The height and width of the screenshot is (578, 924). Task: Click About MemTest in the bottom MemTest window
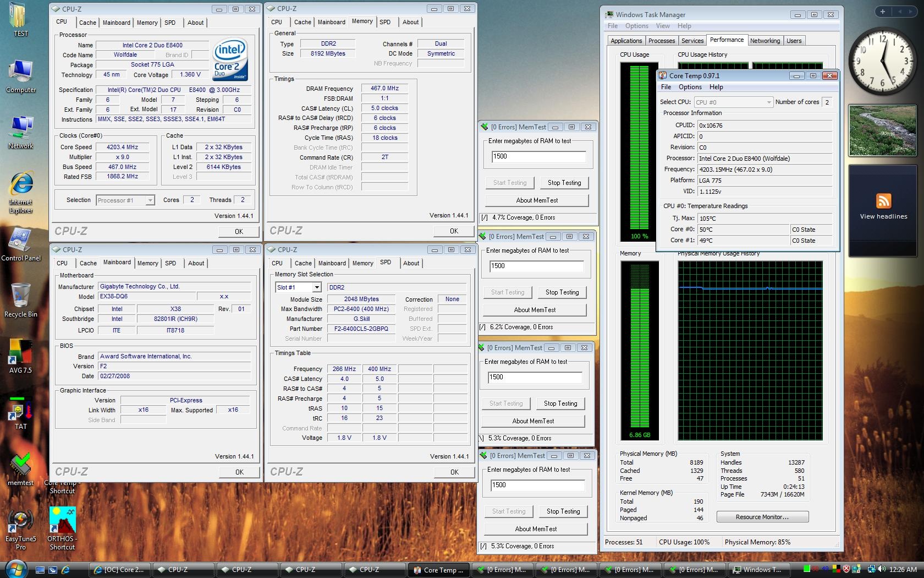coord(536,529)
